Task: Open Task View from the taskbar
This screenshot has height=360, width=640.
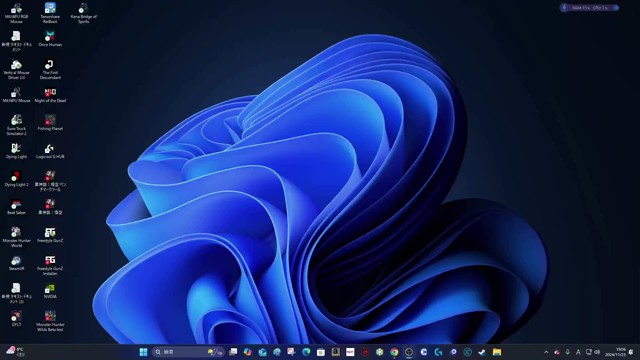Action: (233, 352)
